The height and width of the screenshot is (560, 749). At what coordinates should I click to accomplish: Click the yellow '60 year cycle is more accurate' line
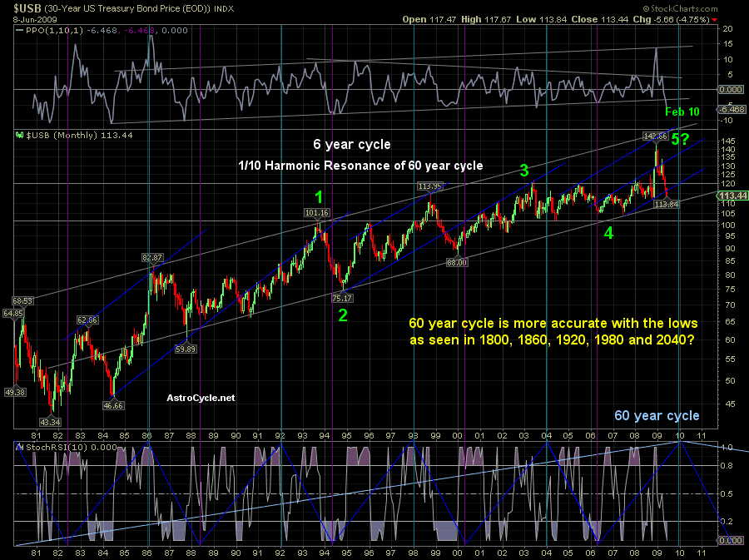click(x=553, y=323)
